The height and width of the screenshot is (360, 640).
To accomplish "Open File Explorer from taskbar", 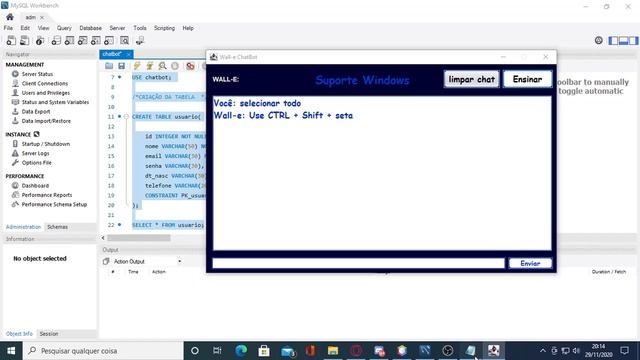I will [333, 351].
